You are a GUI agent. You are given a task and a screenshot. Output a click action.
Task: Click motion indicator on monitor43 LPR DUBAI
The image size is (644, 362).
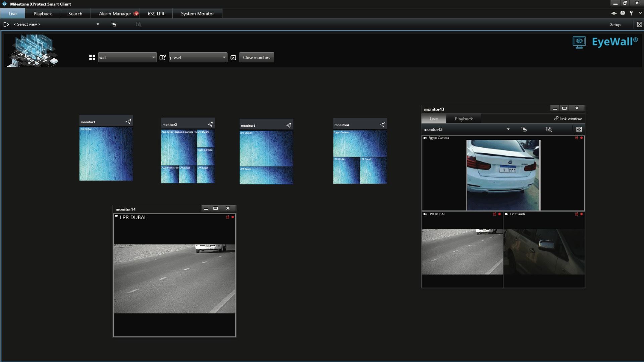coord(494,214)
